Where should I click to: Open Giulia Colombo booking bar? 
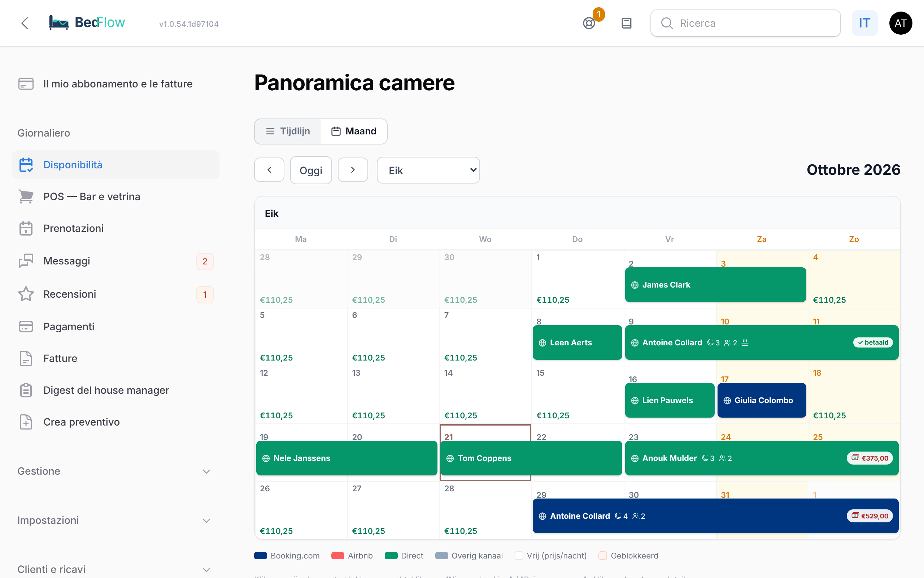762,400
